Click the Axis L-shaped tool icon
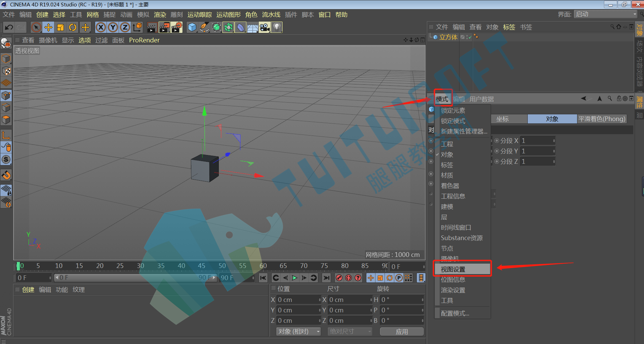This screenshot has width=644, height=344. 6,135
